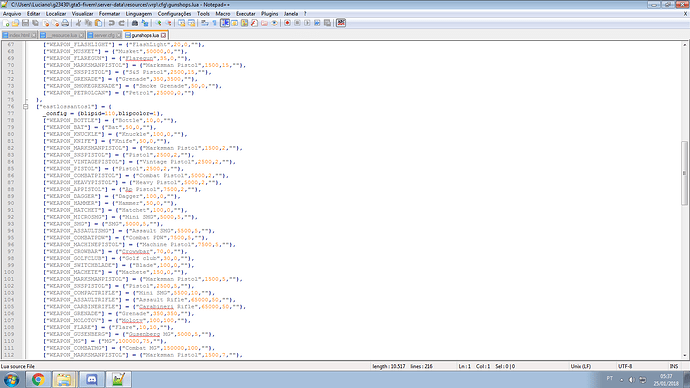Toggle show all characters pilcrow icon
The image size is (690, 388).
(215, 23)
